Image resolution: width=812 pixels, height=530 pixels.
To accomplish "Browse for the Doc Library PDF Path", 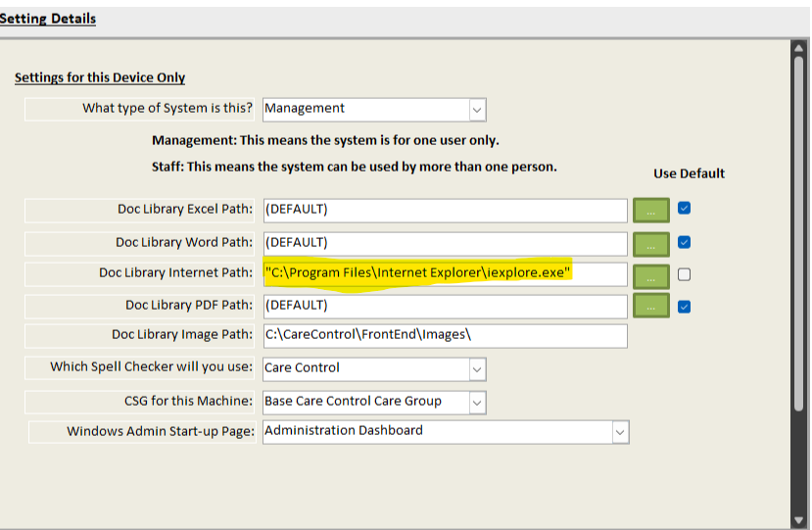I will point(651,306).
